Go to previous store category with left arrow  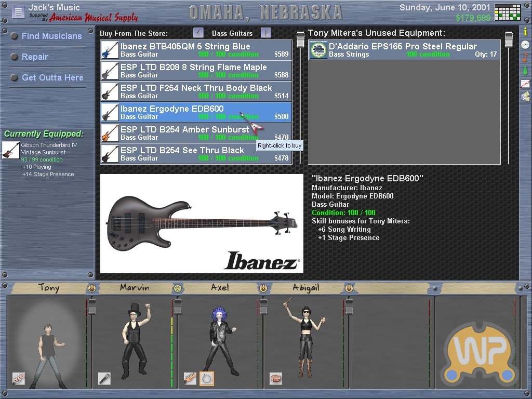198,33
